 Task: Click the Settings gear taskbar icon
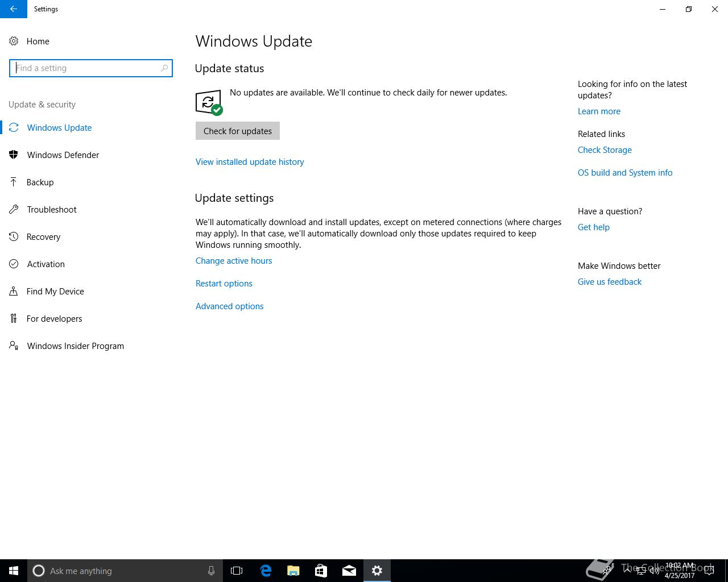(377, 571)
